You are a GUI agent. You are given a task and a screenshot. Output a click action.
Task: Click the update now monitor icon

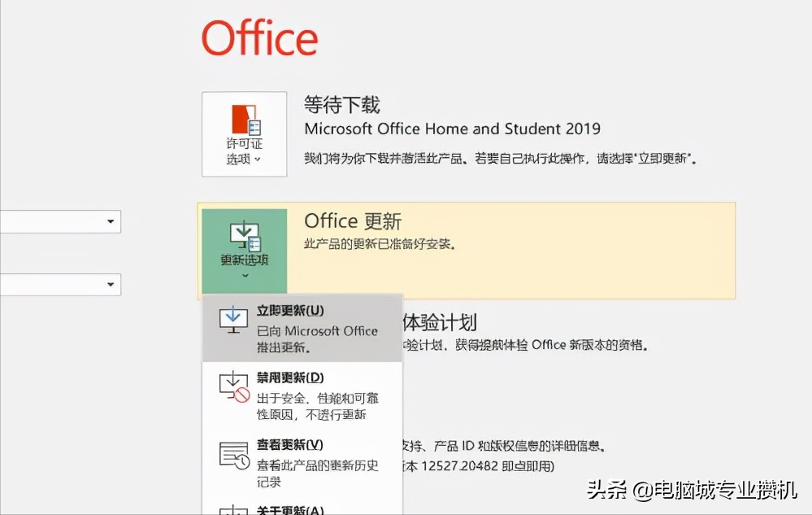pos(233,320)
